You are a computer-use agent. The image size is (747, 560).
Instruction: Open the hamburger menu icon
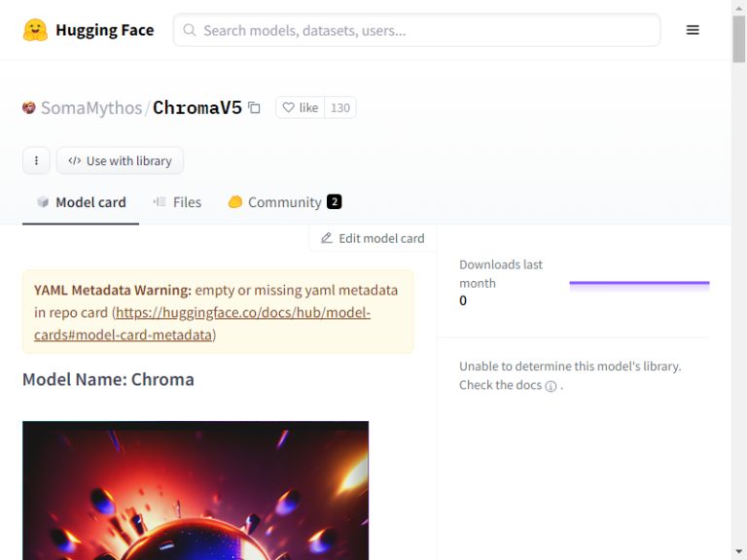(x=693, y=30)
